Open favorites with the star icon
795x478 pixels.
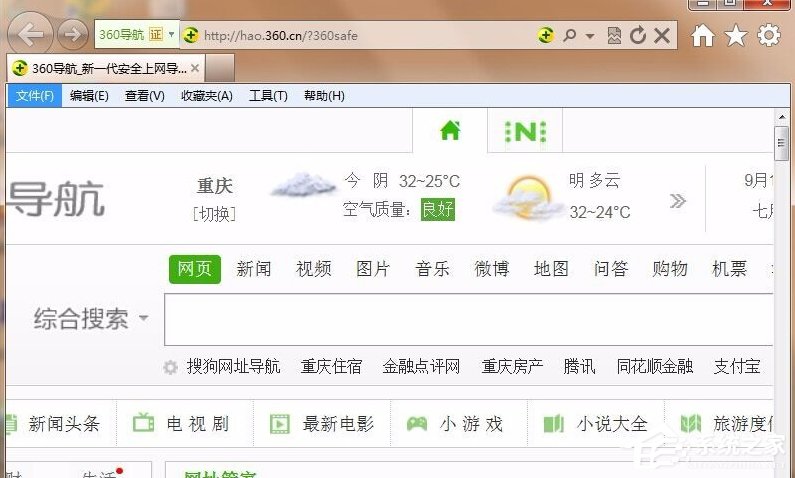click(736, 36)
